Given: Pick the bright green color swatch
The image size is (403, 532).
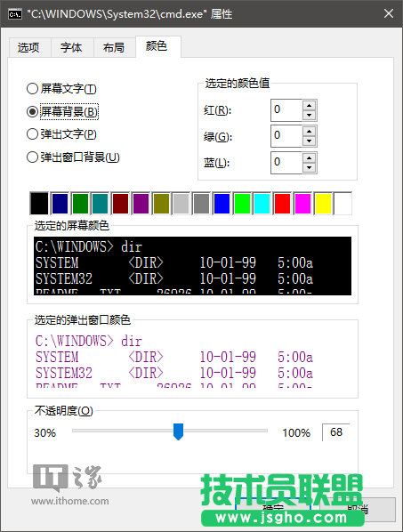Looking at the screenshot, I should [242, 203].
